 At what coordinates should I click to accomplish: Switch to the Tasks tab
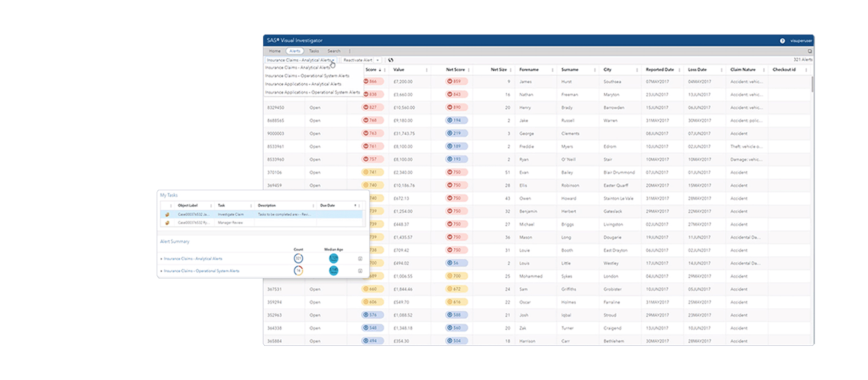[314, 51]
